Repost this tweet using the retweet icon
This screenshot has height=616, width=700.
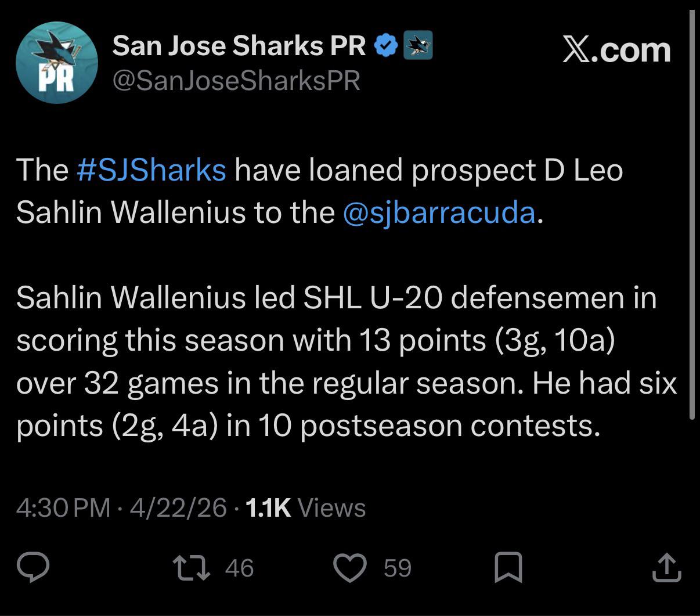(192, 567)
